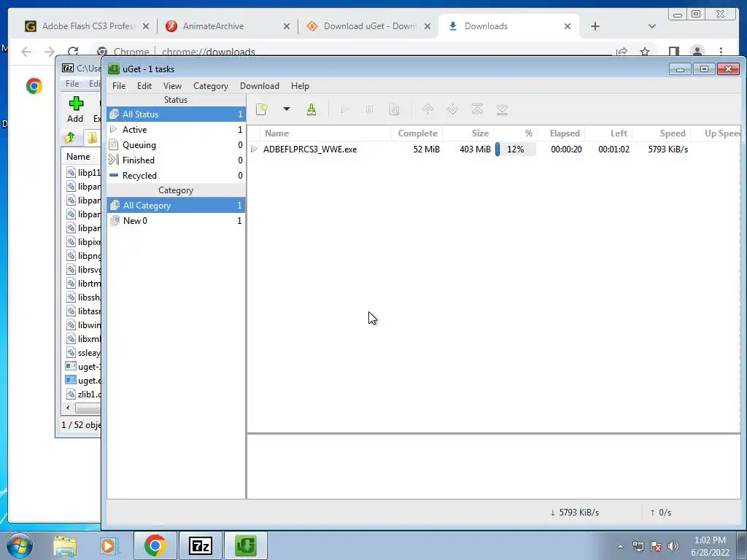
Task: Open the dropdown arrow beside New Download
Action: 286,109
